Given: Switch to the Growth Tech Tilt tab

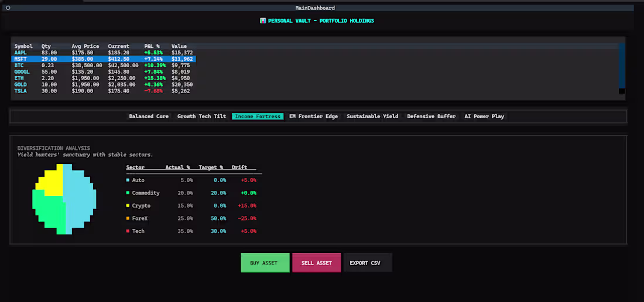Looking at the screenshot, I should (201, 116).
